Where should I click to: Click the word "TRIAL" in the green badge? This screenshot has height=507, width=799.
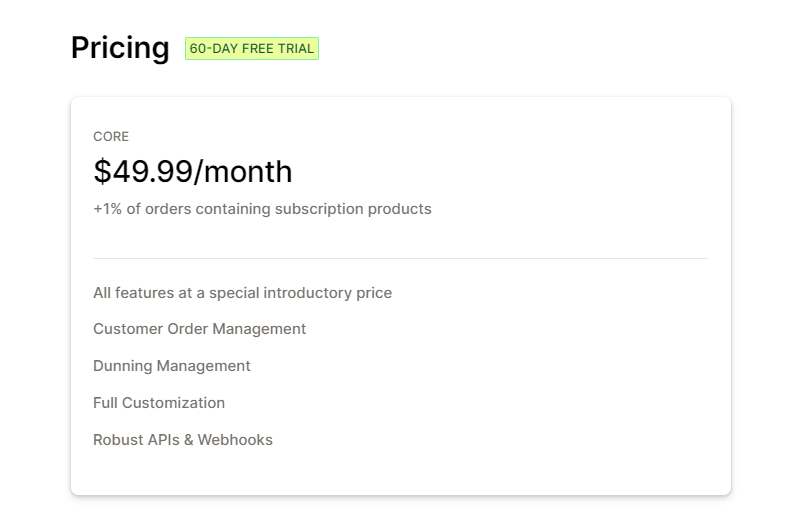[296, 48]
